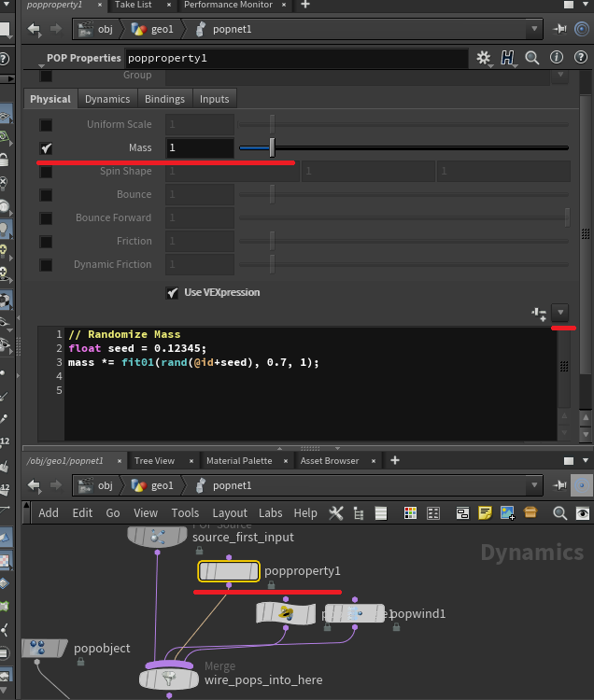
Task: Enable the Spin Shape checkbox
Action: [x=46, y=171]
